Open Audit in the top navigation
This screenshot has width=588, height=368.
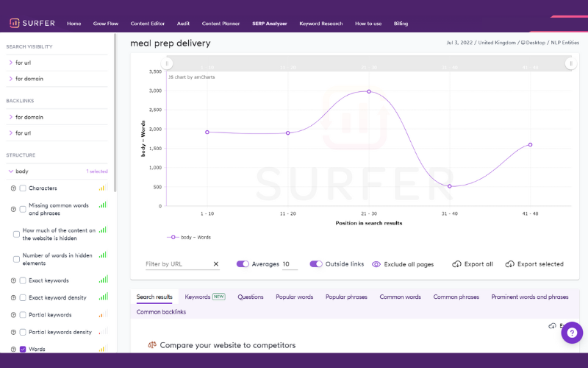[x=183, y=24]
